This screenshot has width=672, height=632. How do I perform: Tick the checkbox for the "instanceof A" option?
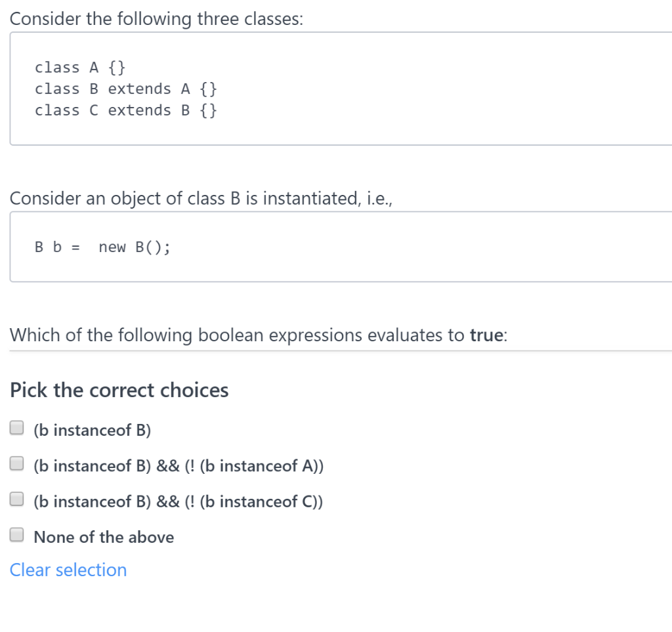click(x=16, y=463)
